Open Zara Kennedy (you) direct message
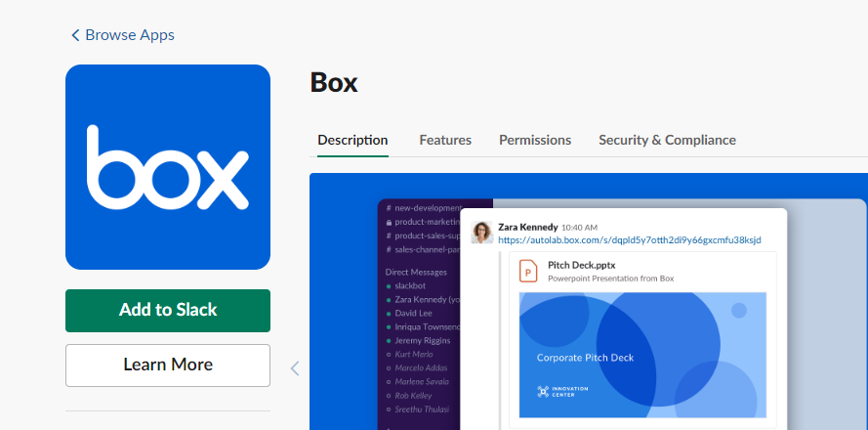The height and width of the screenshot is (430, 868). tap(424, 299)
